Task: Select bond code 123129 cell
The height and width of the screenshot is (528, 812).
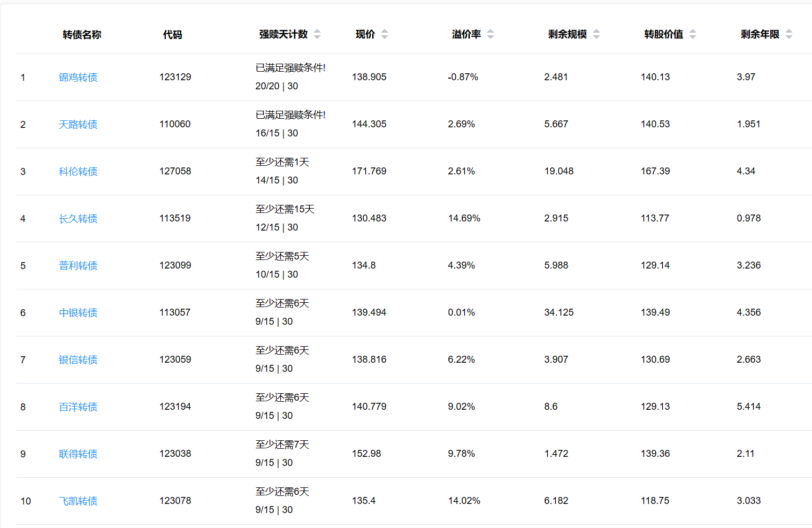Action: (x=175, y=77)
